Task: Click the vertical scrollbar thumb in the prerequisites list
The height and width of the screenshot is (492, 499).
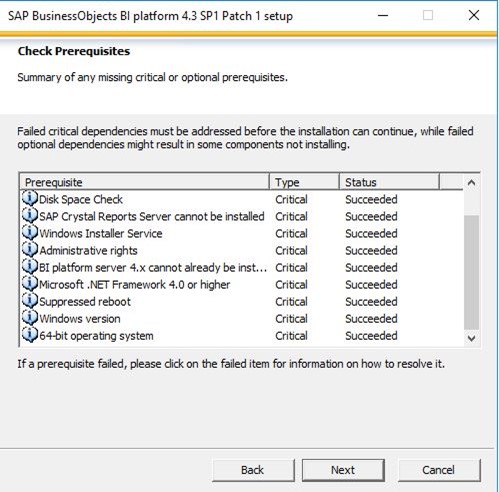Action: (x=471, y=272)
